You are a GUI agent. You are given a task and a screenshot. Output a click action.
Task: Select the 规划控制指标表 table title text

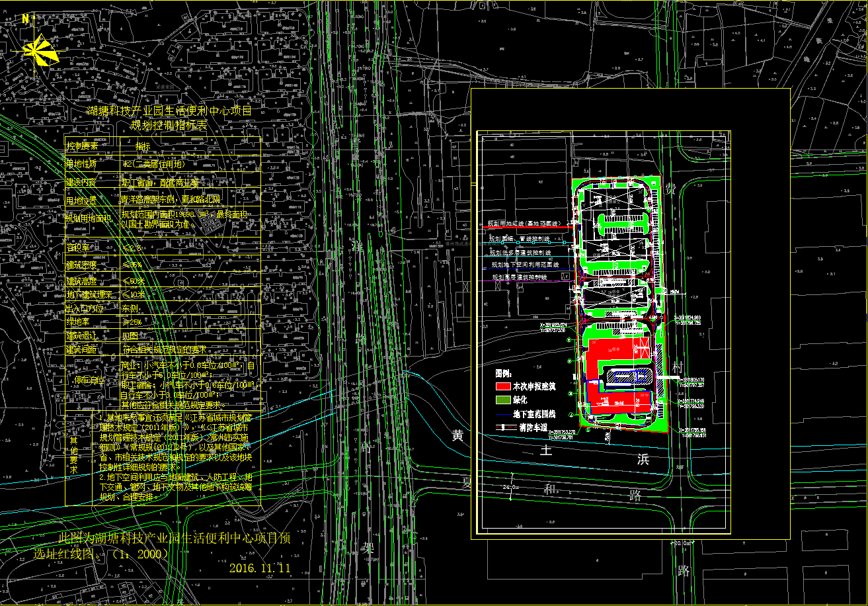pos(168,124)
